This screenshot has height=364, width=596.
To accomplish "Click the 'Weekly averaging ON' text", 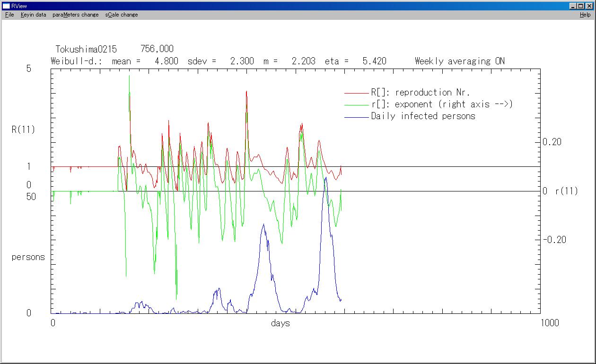I will [x=460, y=61].
